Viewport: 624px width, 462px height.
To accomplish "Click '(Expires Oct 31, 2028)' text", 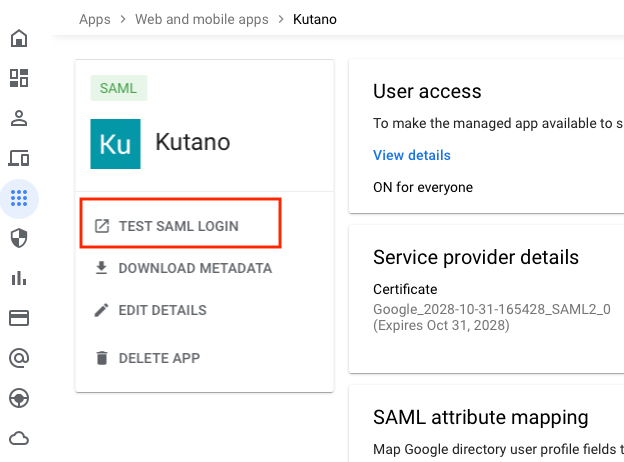I will tap(441, 326).
